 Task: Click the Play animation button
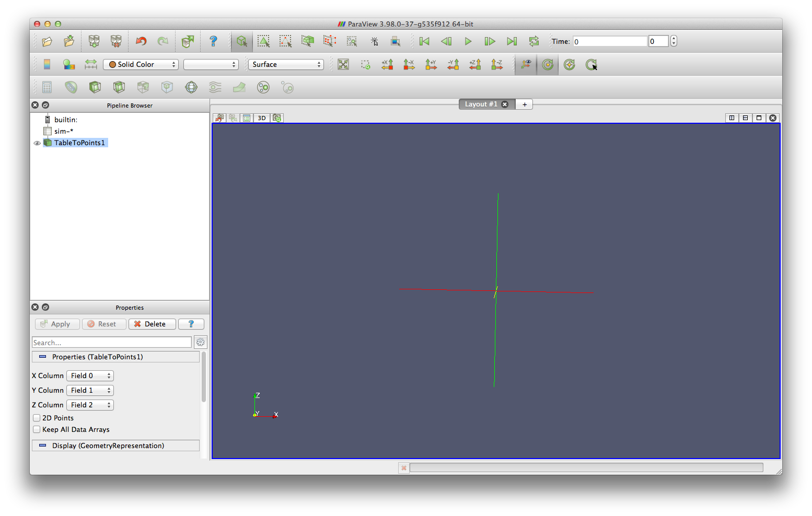point(468,41)
